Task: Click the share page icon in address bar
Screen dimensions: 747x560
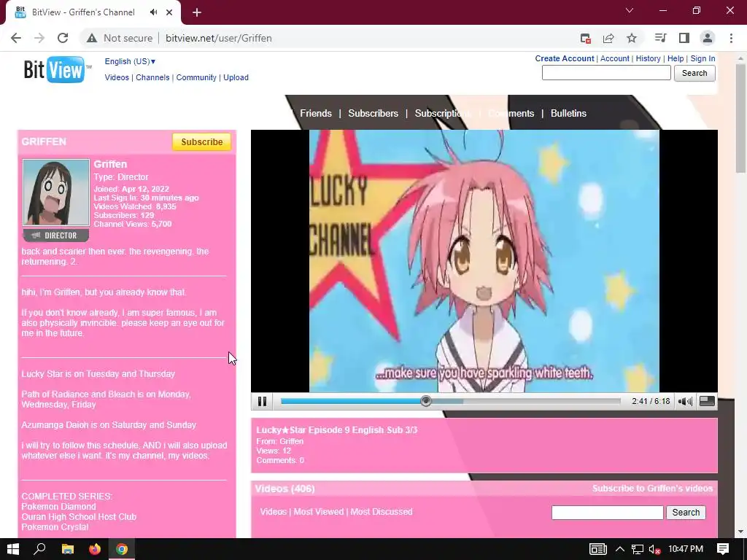Action: tap(608, 38)
